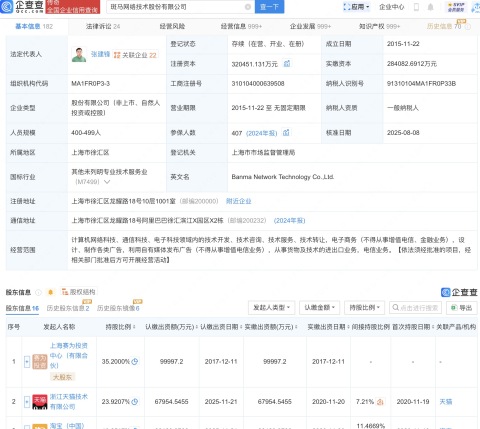Switch to the 企业发展 tab
Viewport: 480px width, 429px height.
click(310, 26)
